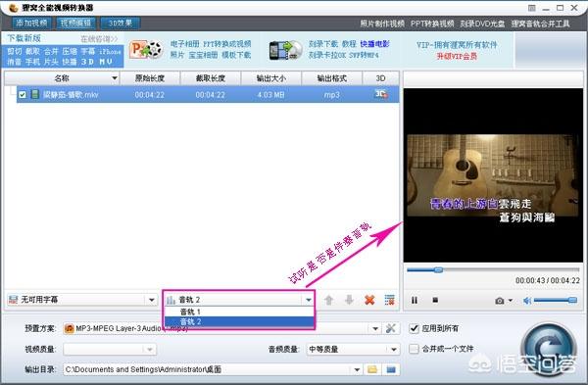Screen dimensions: 588x385
Task: Click the 3D icon in file row
Action: [x=381, y=94]
